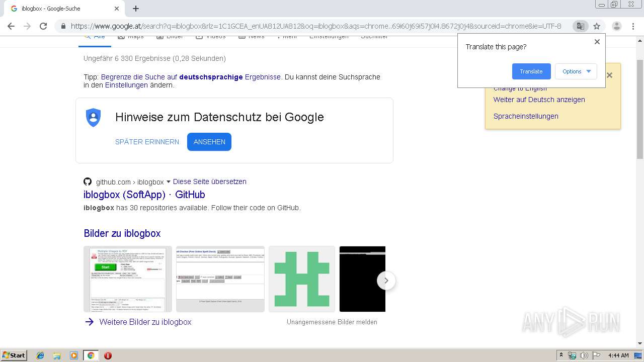Show next images with carousel arrow
Viewport: 644px width, 362px height.
(x=386, y=281)
